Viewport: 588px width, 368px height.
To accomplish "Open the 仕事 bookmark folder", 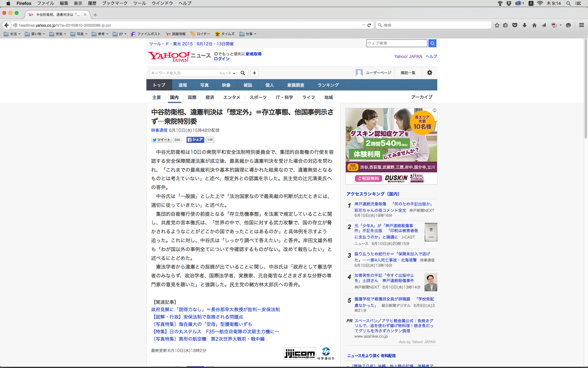I will click(x=248, y=34).
